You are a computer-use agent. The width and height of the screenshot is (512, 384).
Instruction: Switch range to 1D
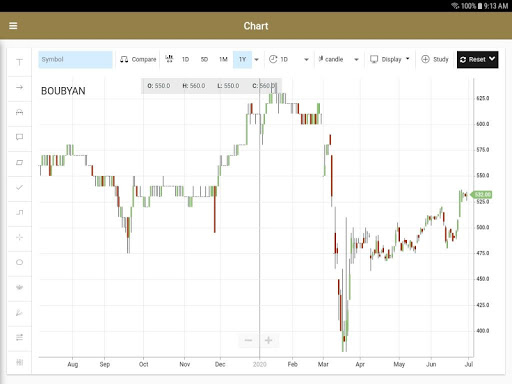coord(185,59)
